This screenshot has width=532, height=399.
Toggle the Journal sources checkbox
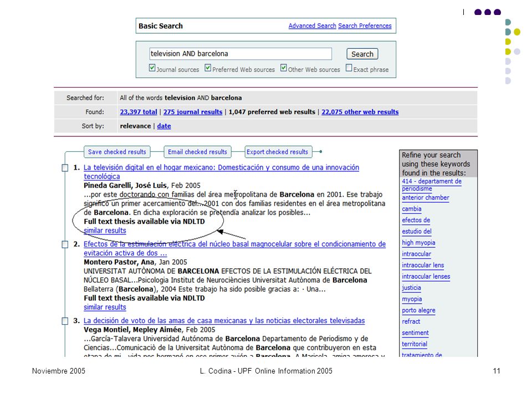tap(152, 68)
